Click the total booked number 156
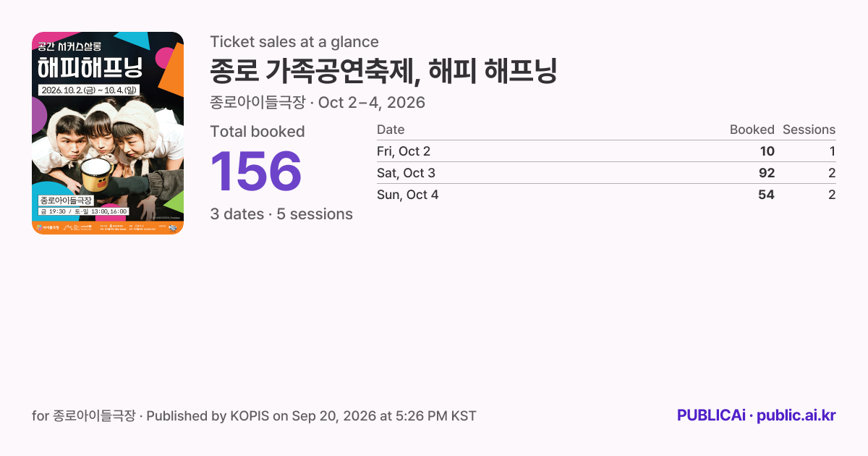The image size is (868, 456). [256, 172]
